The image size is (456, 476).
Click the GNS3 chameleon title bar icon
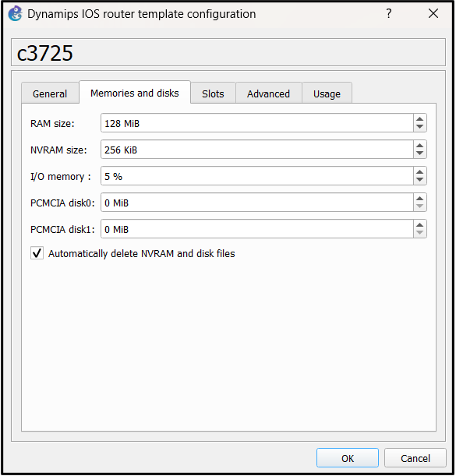15,14
